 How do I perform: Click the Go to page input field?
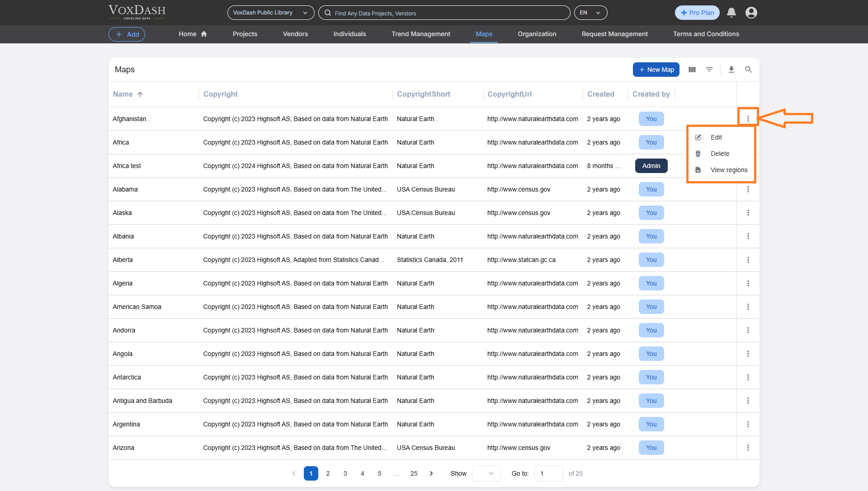pos(548,473)
